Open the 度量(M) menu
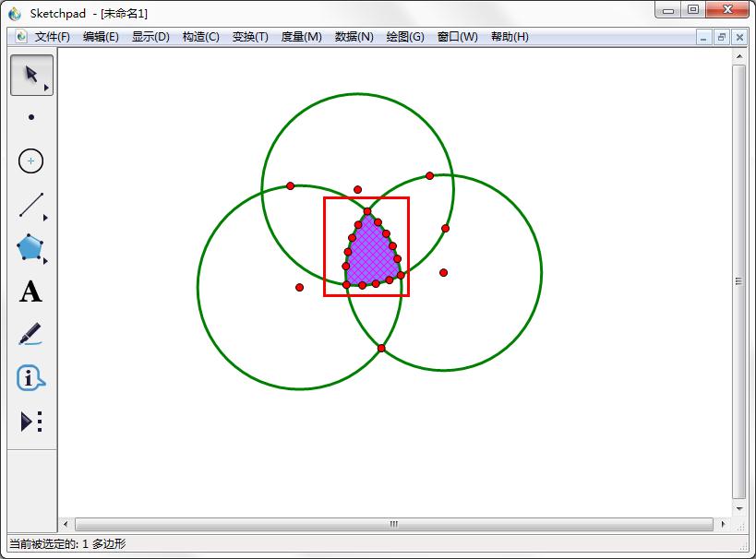The width and height of the screenshot is (756, 559). tap(301, 37)
